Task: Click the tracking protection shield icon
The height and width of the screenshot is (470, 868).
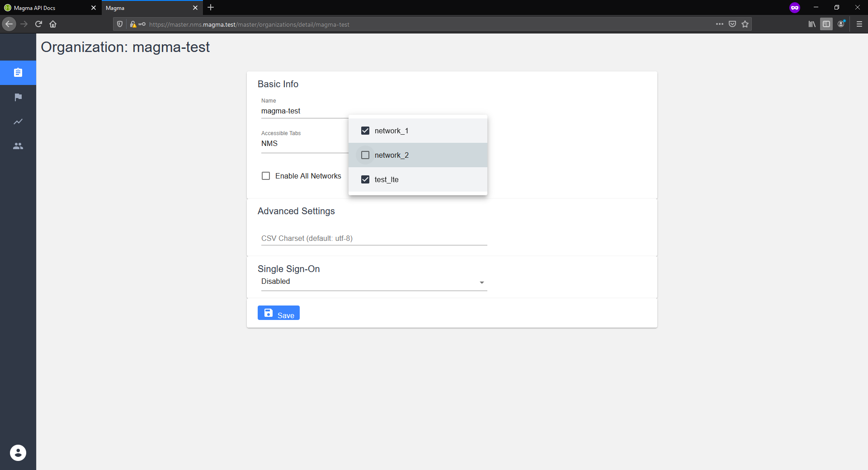Action: tap(120, 24)
